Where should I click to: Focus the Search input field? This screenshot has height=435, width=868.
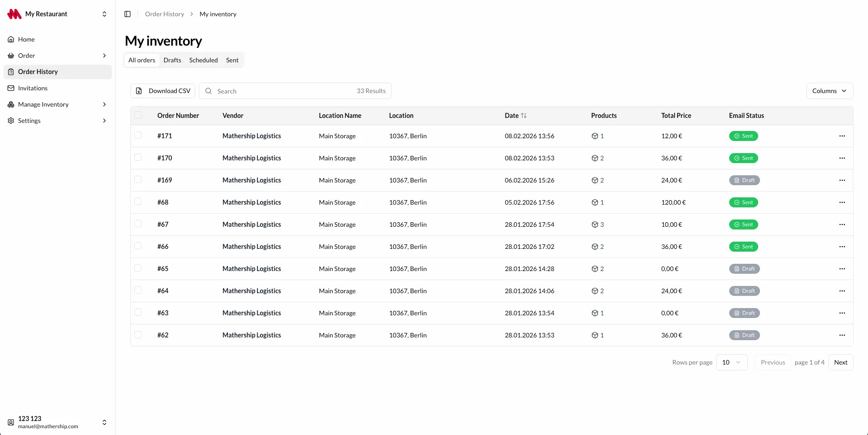pos(295,91)
